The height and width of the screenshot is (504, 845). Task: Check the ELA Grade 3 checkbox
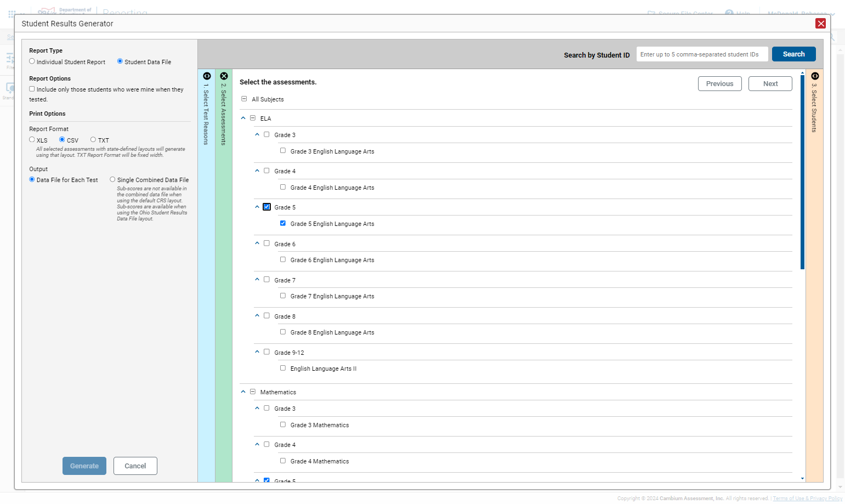pyautogui.click(x=266, y=134)
